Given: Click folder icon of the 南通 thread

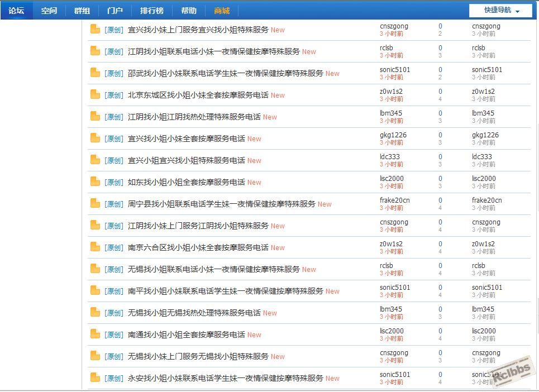Looking at the screenshot, I should 95,334.
